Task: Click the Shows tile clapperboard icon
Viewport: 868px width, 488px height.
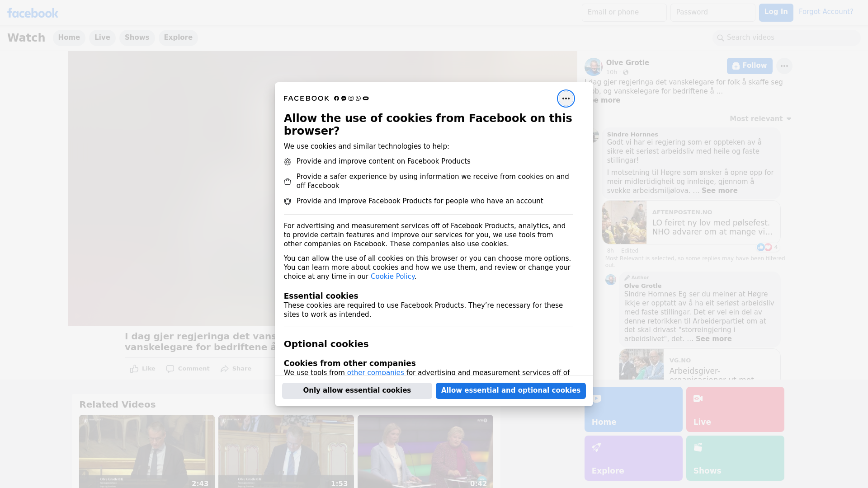Action: 698,447
